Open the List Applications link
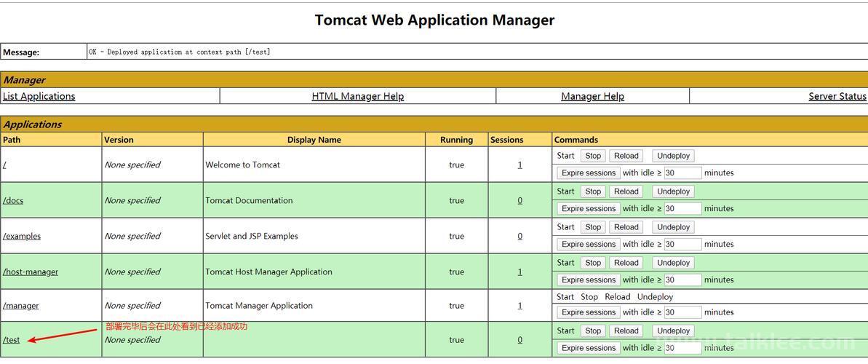Image resolution: width=868 pixels, height=364 pixels. (x=39, y=96)
